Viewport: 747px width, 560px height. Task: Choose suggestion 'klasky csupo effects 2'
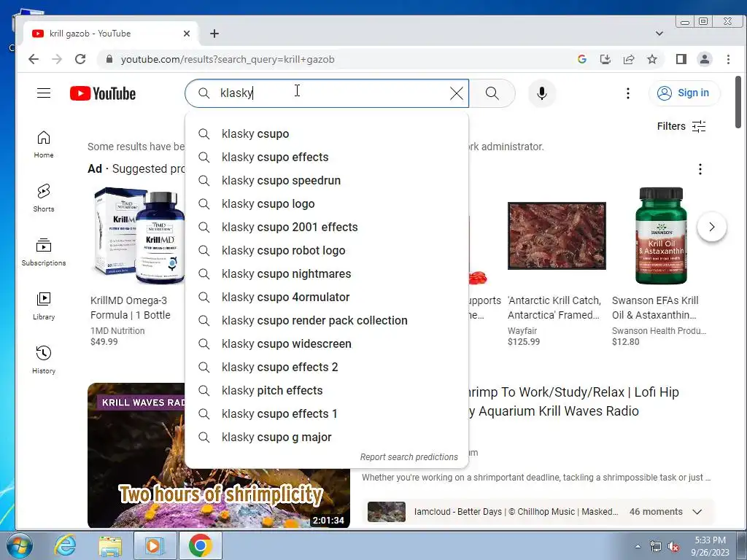tap(327, 367)
